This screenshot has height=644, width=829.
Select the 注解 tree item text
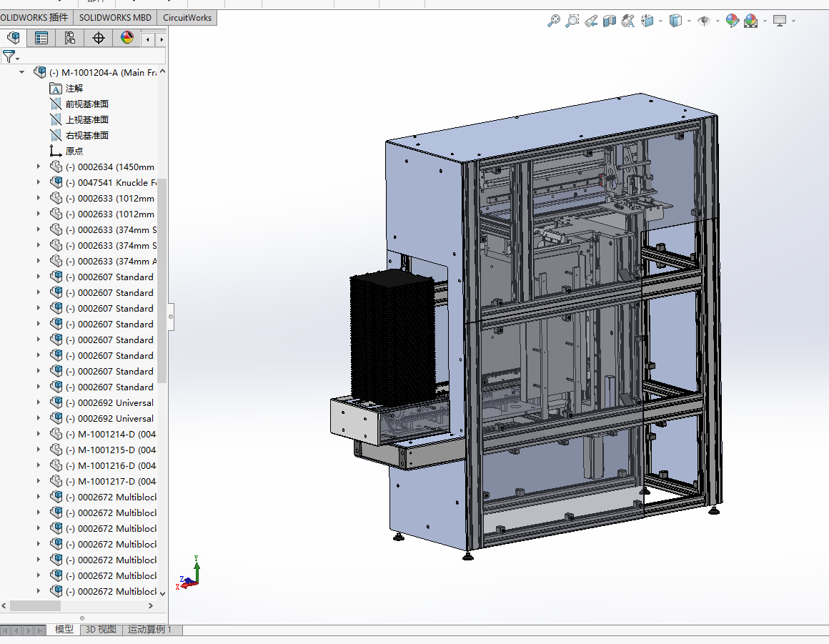pyautogui.click(x=74, y=89)
